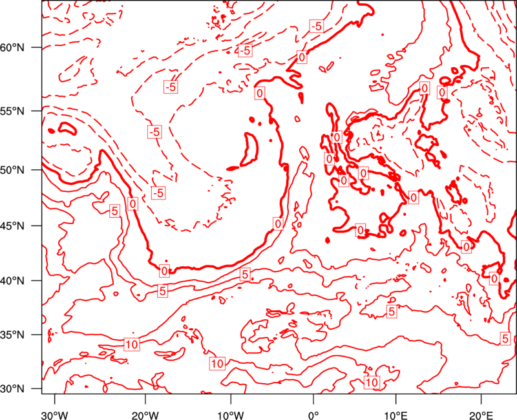
Task: Select the 20°W longitude label
Action: pyautogui.click(x=145, y=415)
